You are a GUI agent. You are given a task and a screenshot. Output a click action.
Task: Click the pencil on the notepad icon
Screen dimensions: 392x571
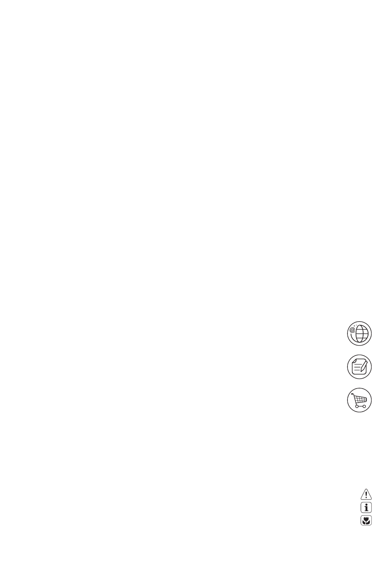[x=364, y=366]
